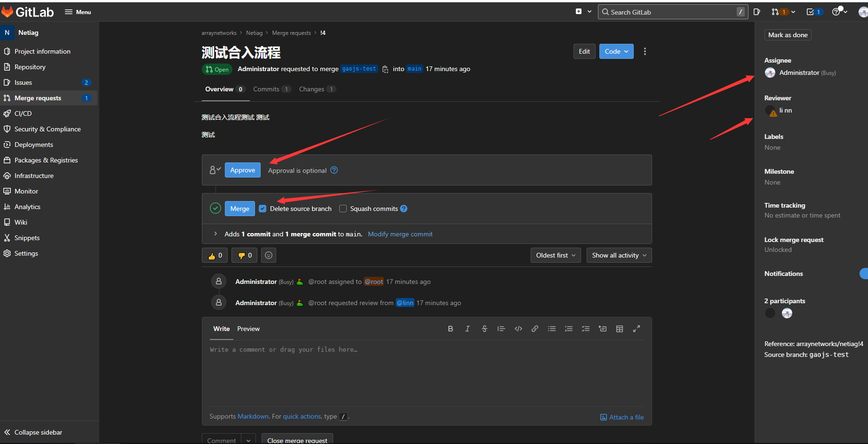Open Show all activity filter dropdown
This screenshot has width=868, height=444.
pos(619,255)
